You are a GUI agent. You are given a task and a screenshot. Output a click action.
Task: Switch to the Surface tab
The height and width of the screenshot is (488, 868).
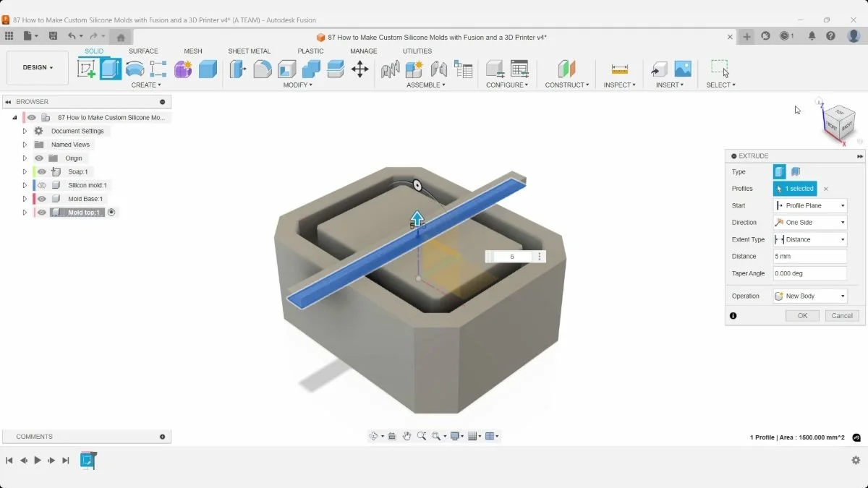click(143, 51)
